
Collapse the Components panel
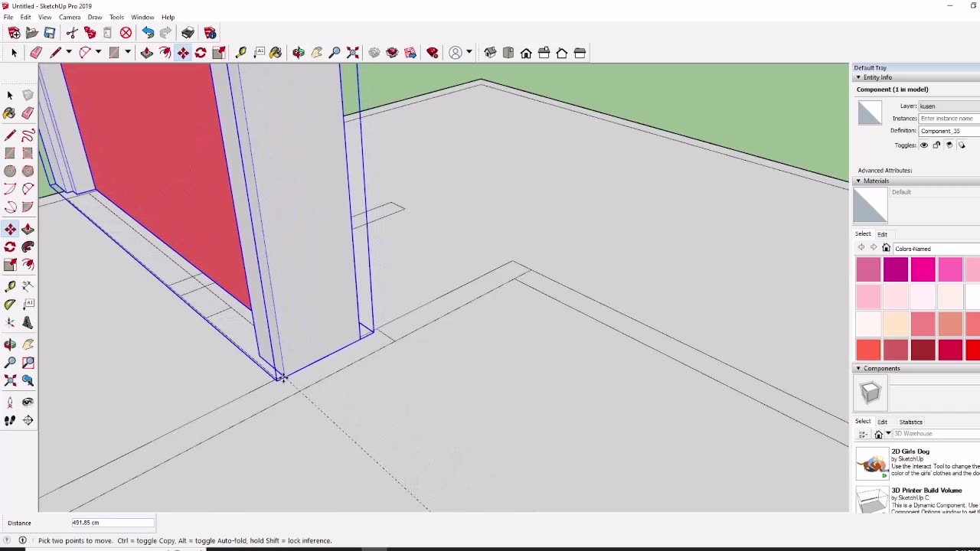(858, 369)
